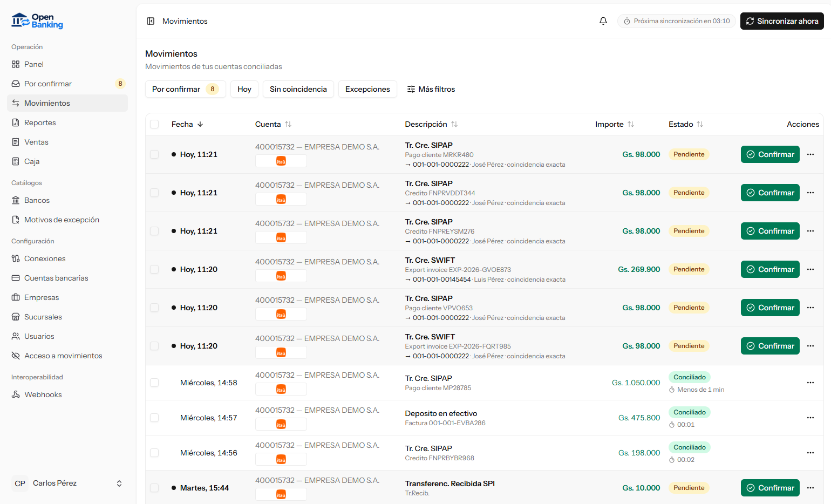The image size is (831, 504).
Task: Go to Por confirmar in sidebar
Action: (x=67, y=84)
